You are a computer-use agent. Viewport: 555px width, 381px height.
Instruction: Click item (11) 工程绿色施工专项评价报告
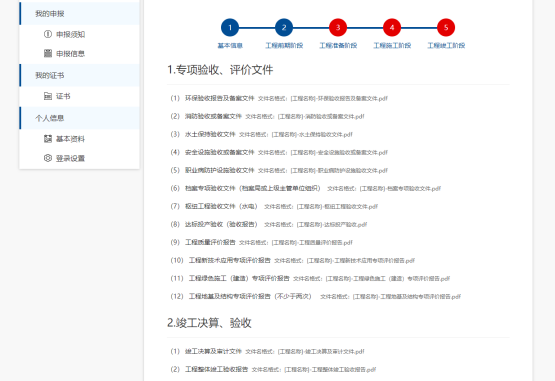[x=239, y=279]
